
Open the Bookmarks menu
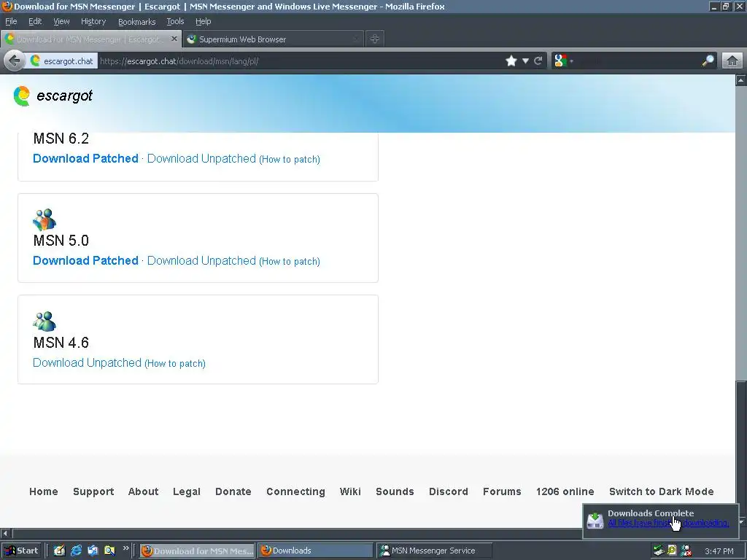[x=136, y=21]
